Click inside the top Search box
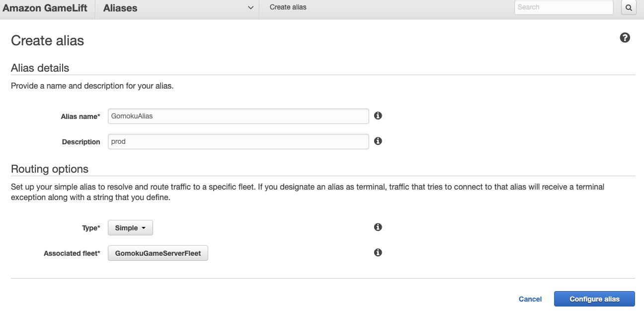Image resolution: width=644 pixels, height=314 pixels. point(564,7)
